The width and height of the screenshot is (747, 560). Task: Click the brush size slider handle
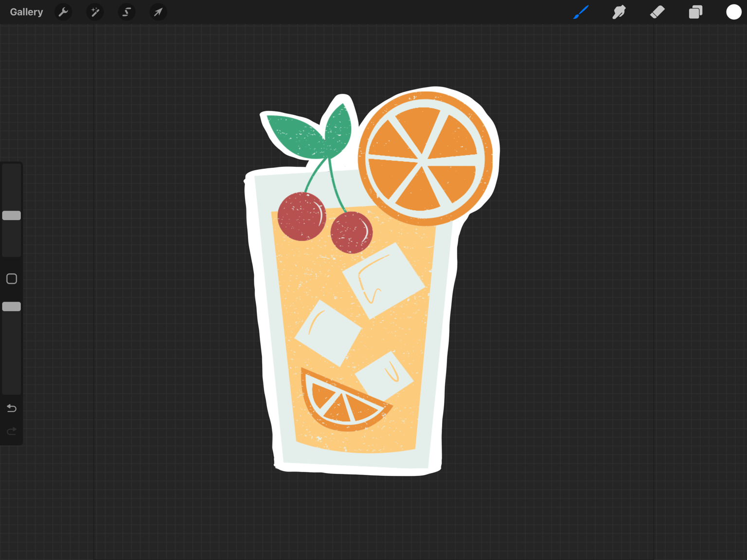12,216
